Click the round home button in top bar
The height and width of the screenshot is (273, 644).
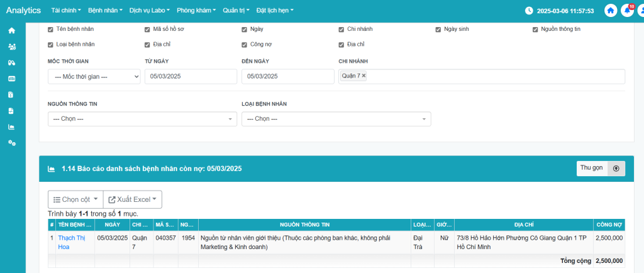click(x=610, y=11)
